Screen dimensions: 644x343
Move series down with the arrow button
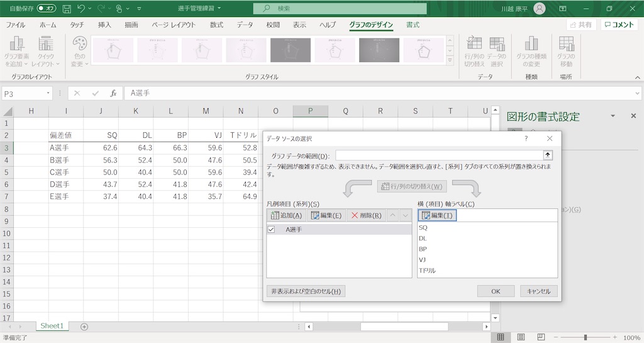pyautogui.click(x=405, y=215)
